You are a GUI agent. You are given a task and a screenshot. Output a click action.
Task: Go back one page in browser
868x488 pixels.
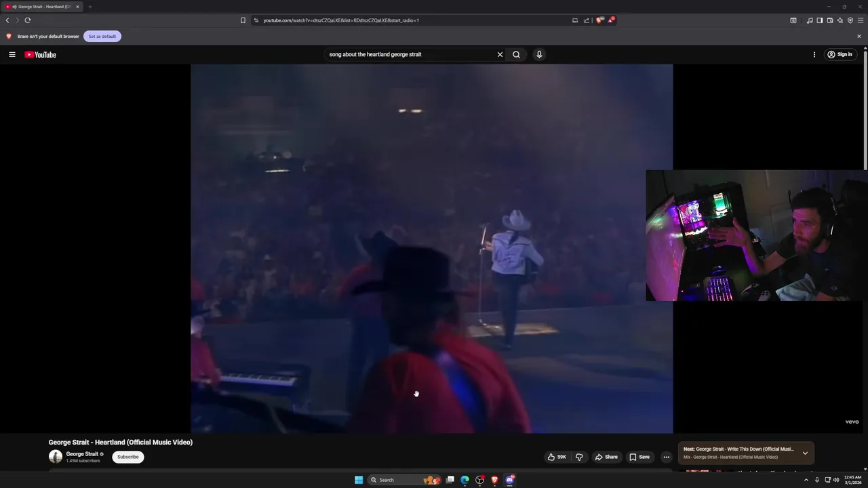coord(7,20)
